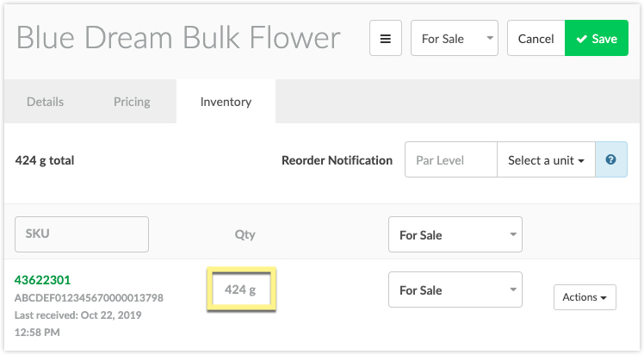Select the Inventory tab
Screen dimensions: 644x355
click(226, 102)
